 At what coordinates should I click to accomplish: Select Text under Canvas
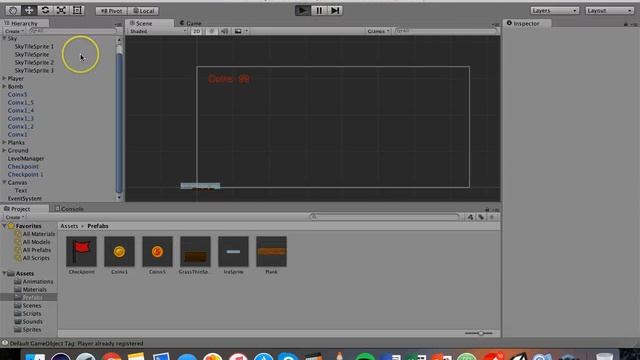point(21,190)
